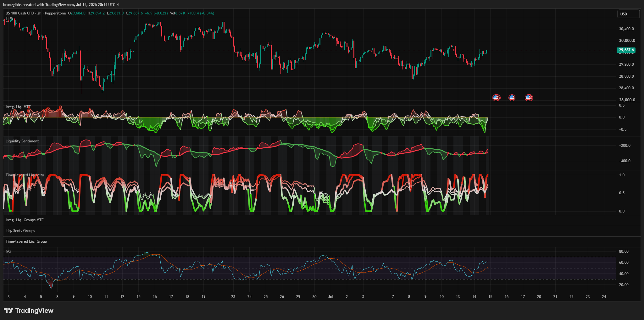The height and width of the screenshot is (320, 644).
Task: Click the 60.00 RSI scale value
Action: [624, 262]
